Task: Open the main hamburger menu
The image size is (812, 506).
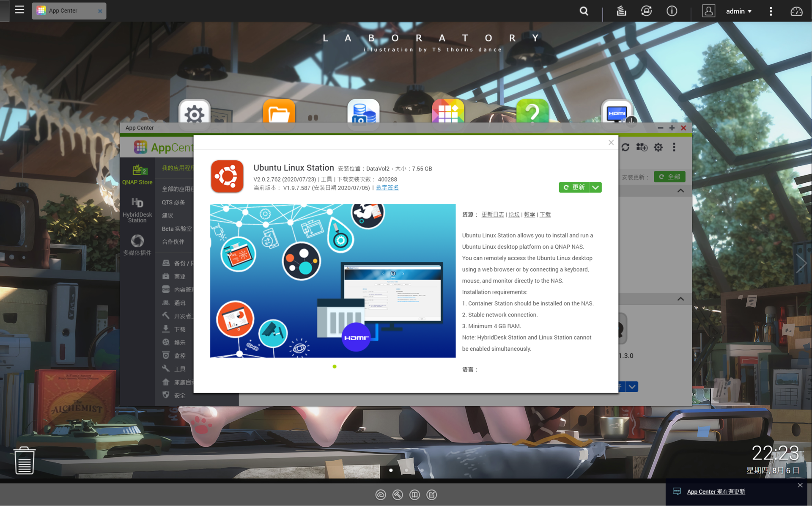Action: pos(19,10)
